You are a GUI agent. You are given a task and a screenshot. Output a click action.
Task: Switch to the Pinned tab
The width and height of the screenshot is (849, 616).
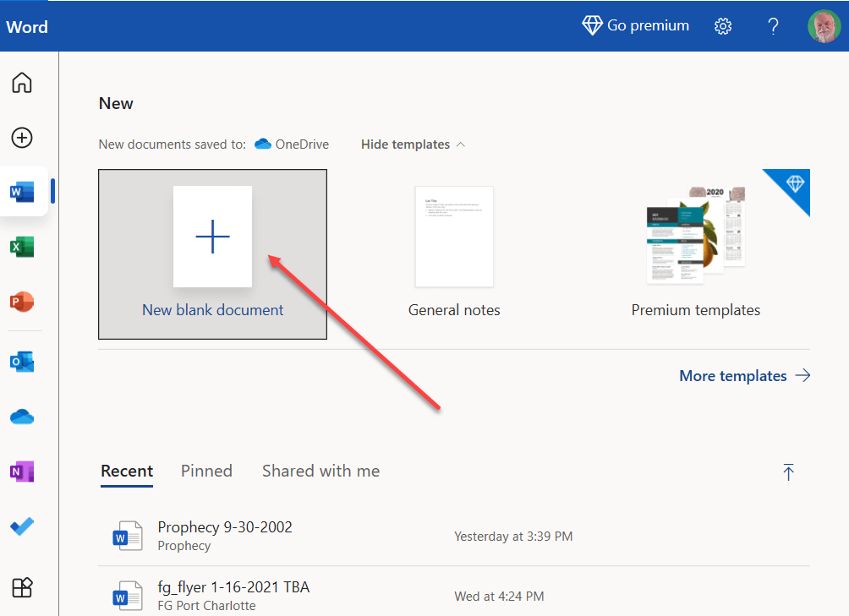point(206,471)
